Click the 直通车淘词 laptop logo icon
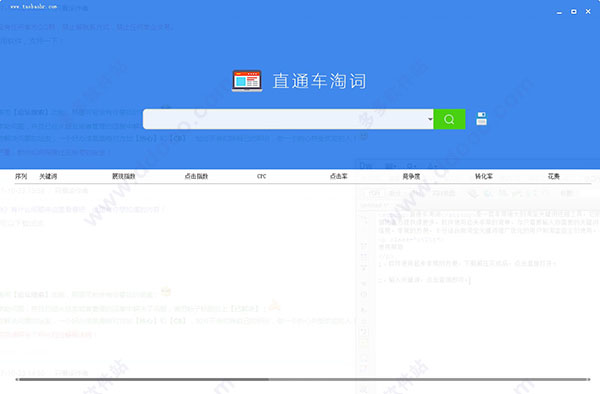600x394 pixels. click(x=247, y=81)
